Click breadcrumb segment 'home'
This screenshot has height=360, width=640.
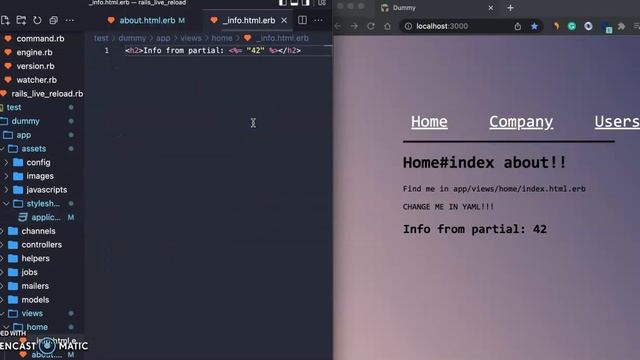222,38
